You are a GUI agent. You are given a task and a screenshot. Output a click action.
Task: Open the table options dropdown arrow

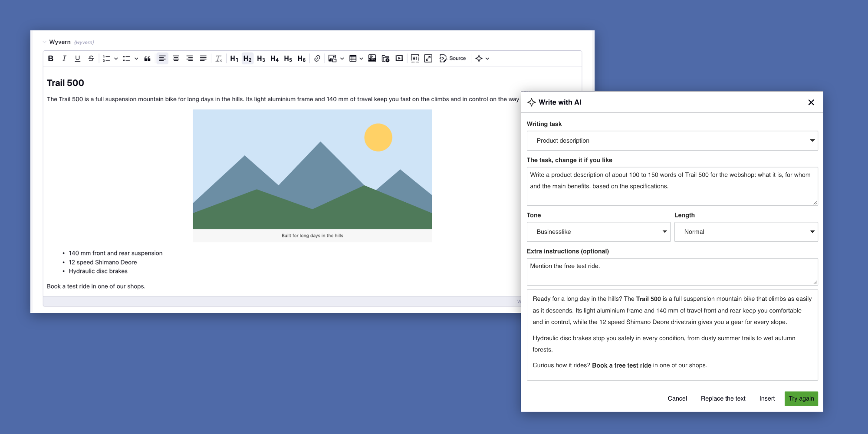pos(361,59)
